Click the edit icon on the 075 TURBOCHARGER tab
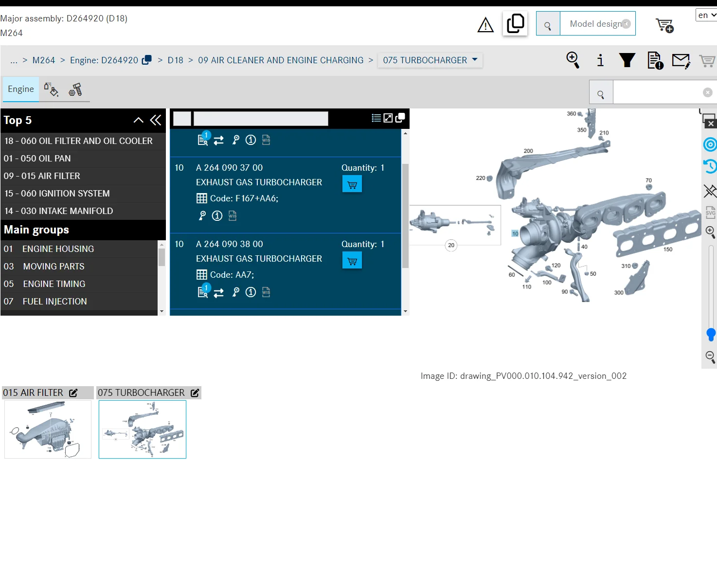This screenshot has width=717, height=588. pos(195,393)
